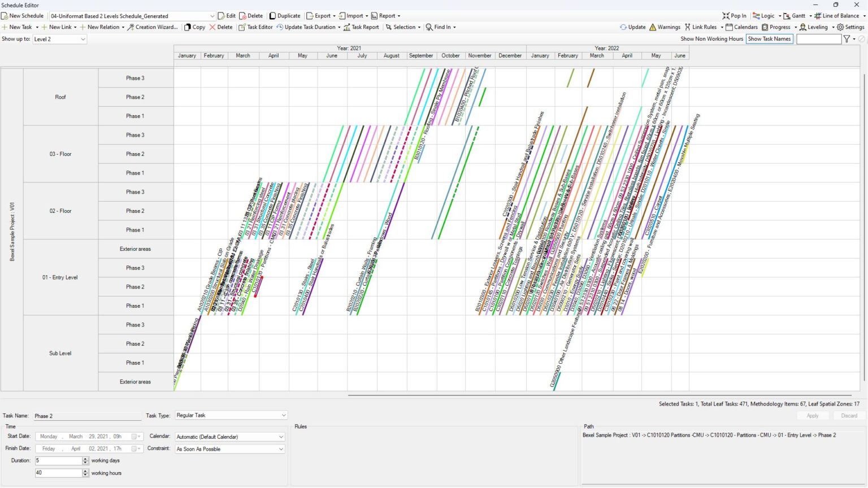Change the As Soon As Possible constraint
The image size is (868, 488).
point(229,448)
